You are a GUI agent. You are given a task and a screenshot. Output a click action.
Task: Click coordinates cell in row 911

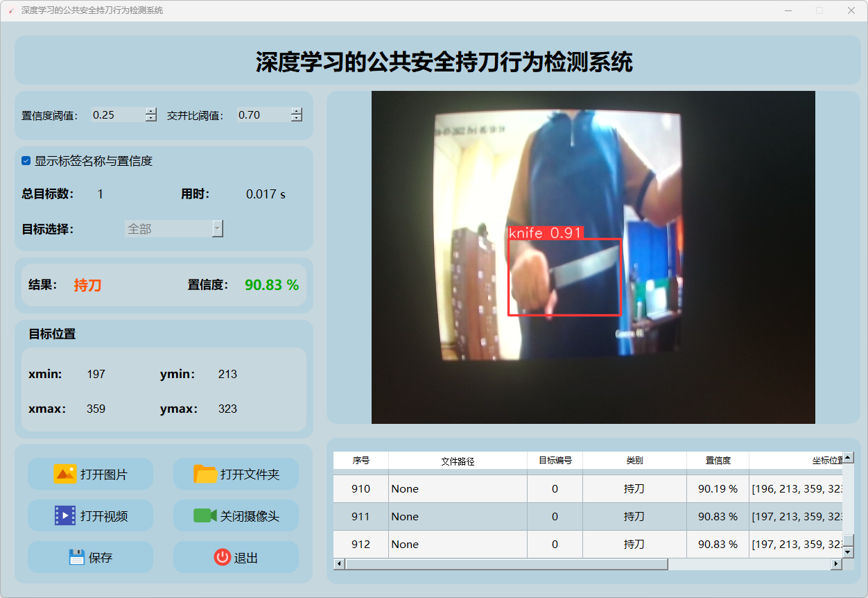796,517
